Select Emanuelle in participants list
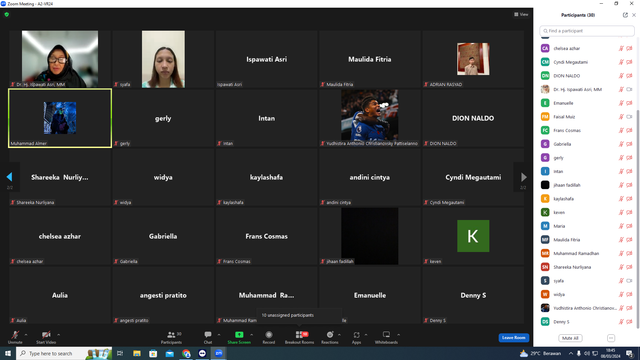 pyautogui.click(x=587, y=103)
